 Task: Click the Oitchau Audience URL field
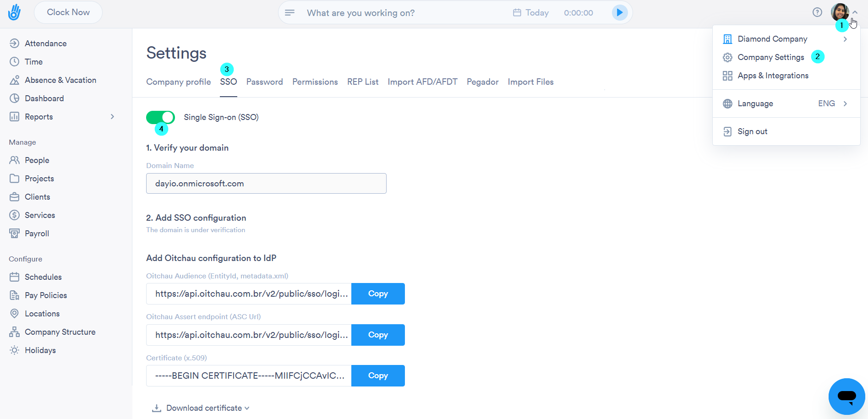coord(249,294)
